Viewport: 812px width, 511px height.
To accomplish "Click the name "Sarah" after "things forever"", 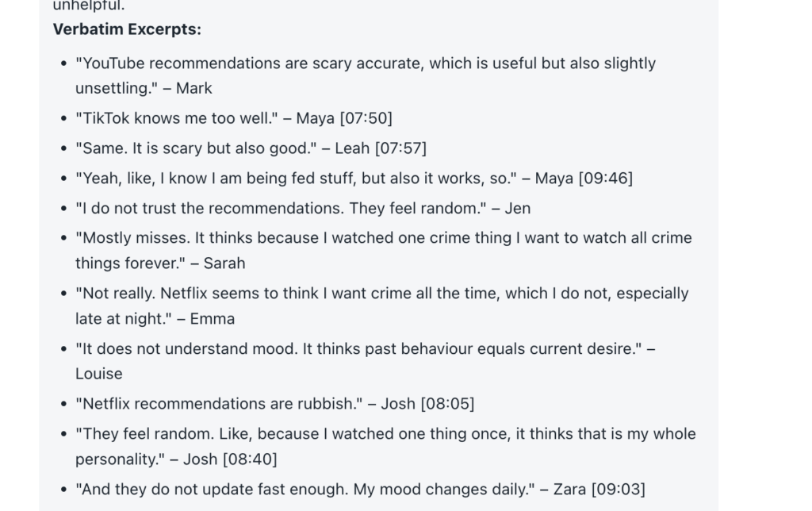I will [224, 263].
